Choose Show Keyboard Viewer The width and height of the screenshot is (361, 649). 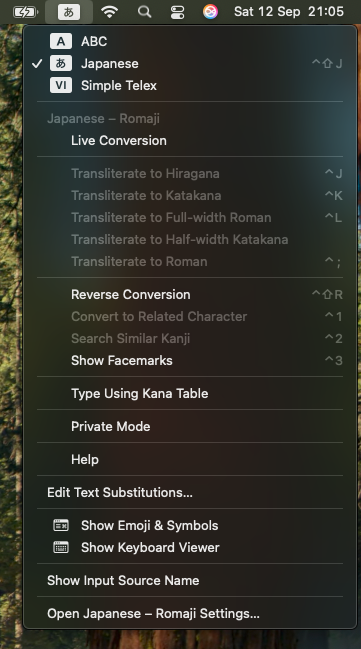tap(190, 547)
